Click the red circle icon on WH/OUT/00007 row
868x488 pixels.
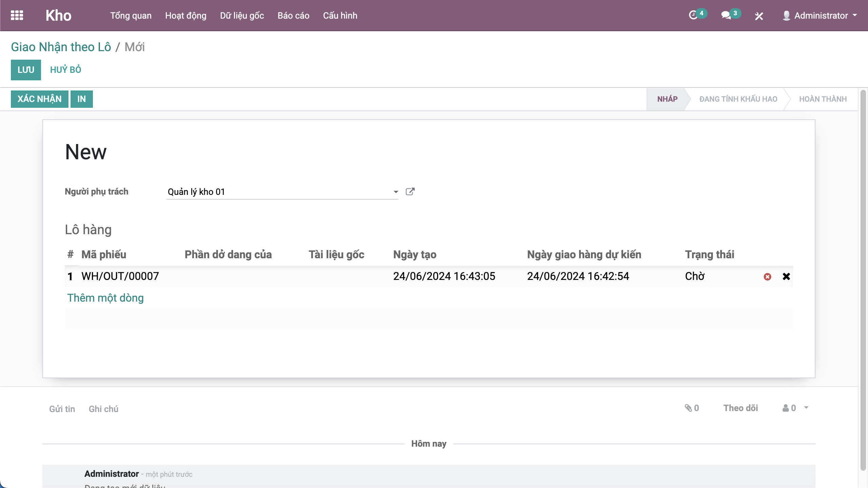click(767, 277)
